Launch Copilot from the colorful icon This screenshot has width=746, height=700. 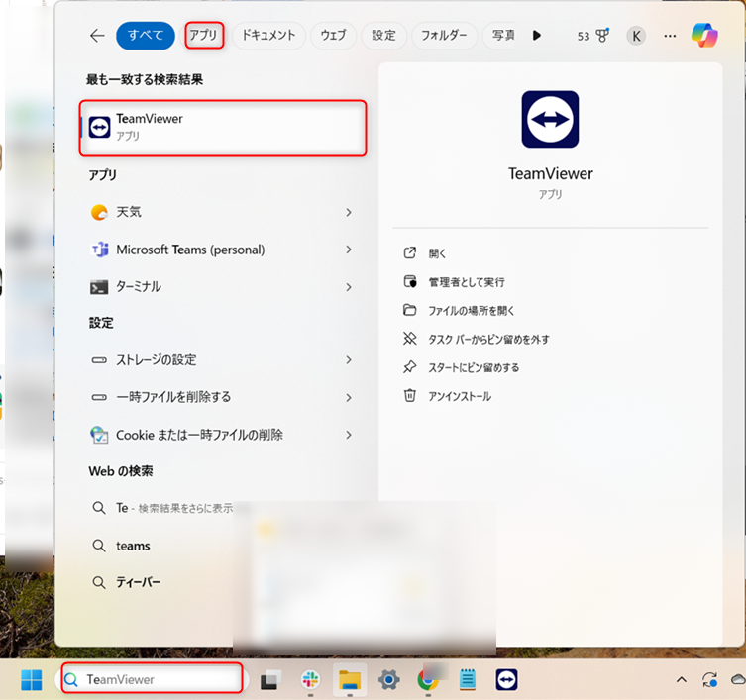pos(704,36)
